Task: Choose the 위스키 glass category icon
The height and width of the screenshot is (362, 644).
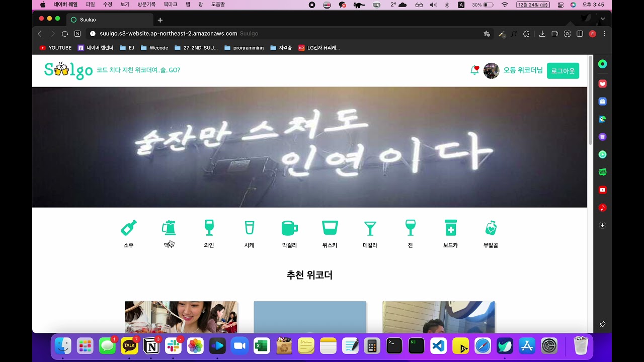Action: tap(330, 228)
